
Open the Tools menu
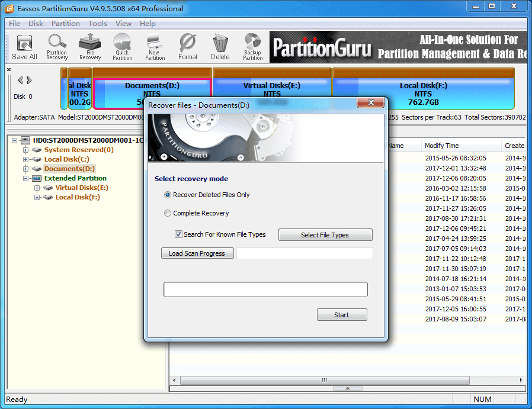click(x=98, y=24)
